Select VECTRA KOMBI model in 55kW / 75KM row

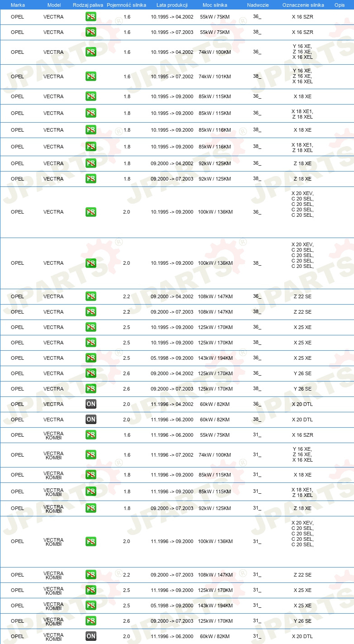[53, 435]
